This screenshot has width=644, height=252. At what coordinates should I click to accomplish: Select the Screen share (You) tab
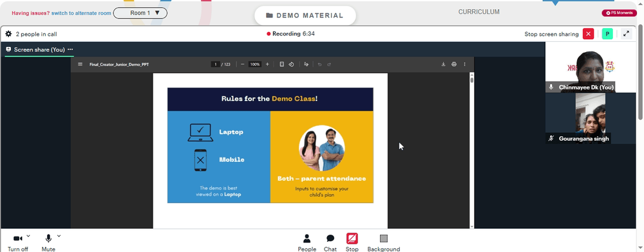coord(39,50)
